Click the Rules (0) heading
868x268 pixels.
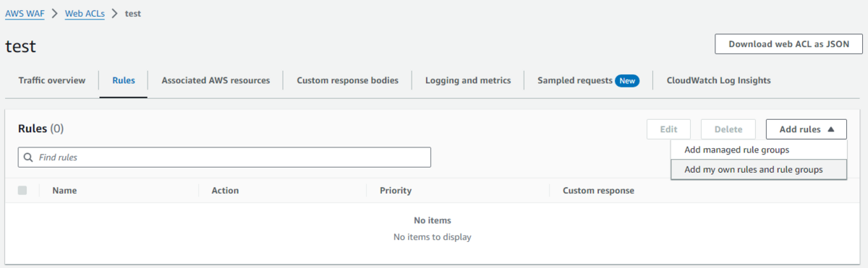click(41, 129)
